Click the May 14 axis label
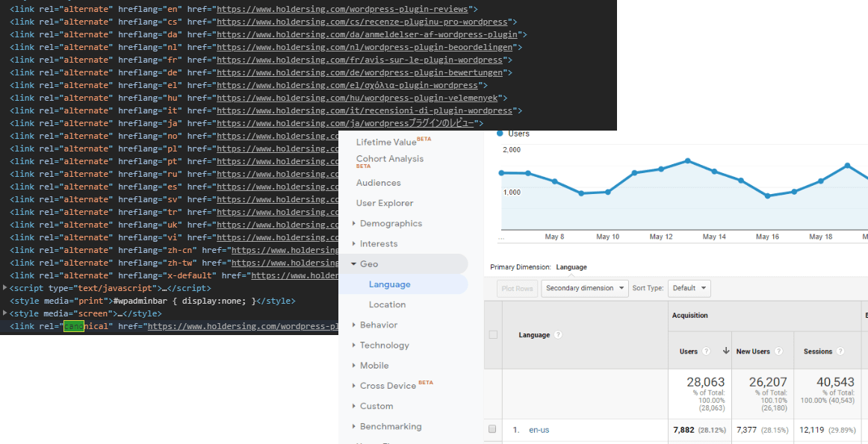Image resolution: width=868 pixels, height=444 pixels. (714, 237)
